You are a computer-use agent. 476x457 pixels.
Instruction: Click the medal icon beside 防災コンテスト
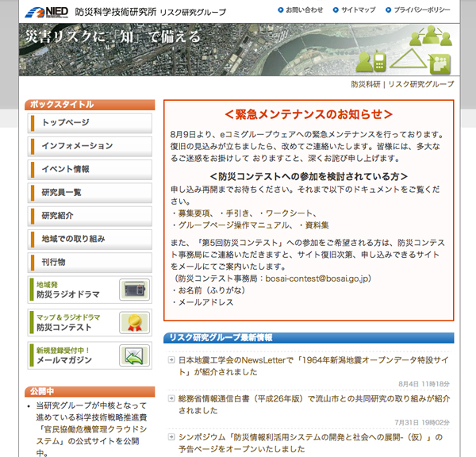pyautogui.click(x=134, y=322)
